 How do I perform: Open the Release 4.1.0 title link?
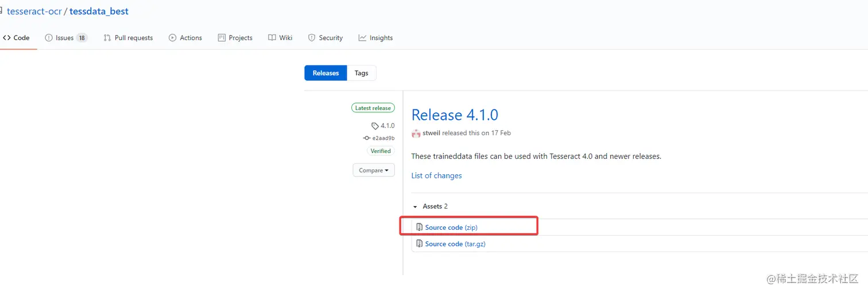[455, 115]
